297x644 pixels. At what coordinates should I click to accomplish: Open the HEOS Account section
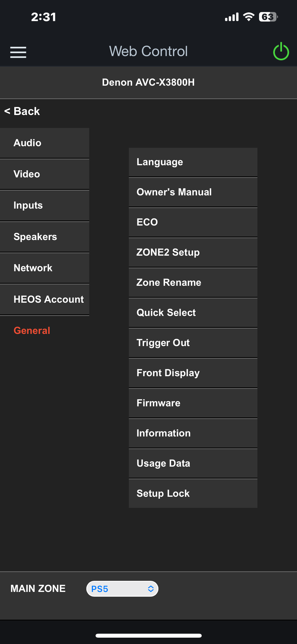click(x=44, y=299)
